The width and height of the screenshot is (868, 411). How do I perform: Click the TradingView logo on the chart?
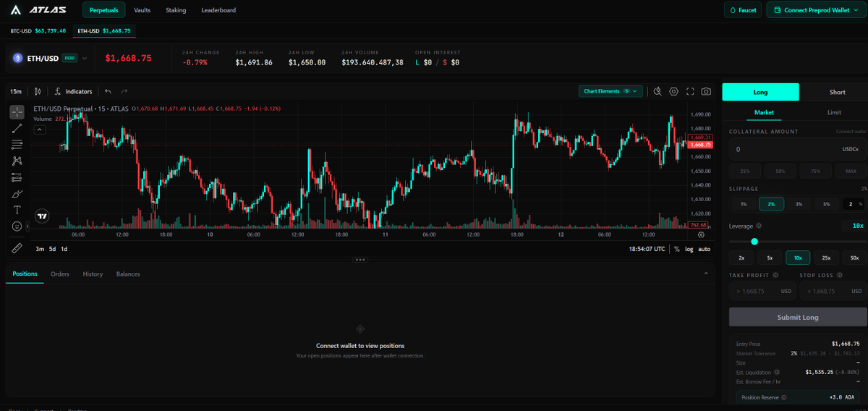(42, 215)
